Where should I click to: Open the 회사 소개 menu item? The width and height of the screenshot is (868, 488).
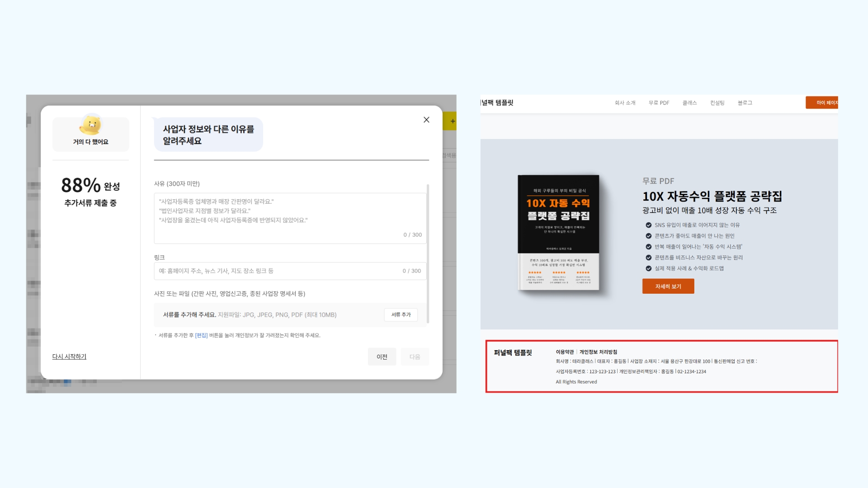pyautogui.click(x=625, y=103)
